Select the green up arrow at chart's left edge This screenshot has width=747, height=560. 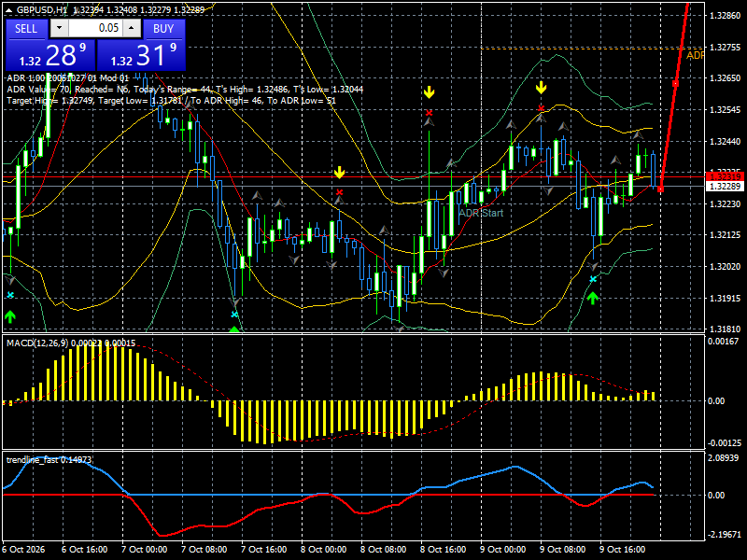(x=10, y=316)
